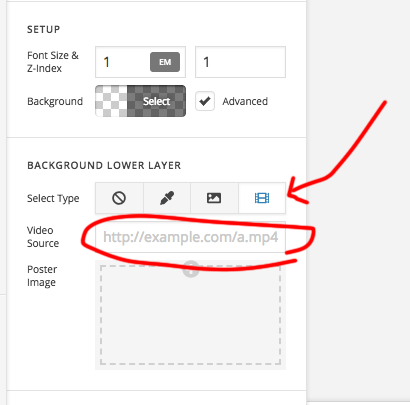The height and width of the screenshot is (405, 410).
Task: Click the Background Lower Layer heading
Action: pos(104,165)
